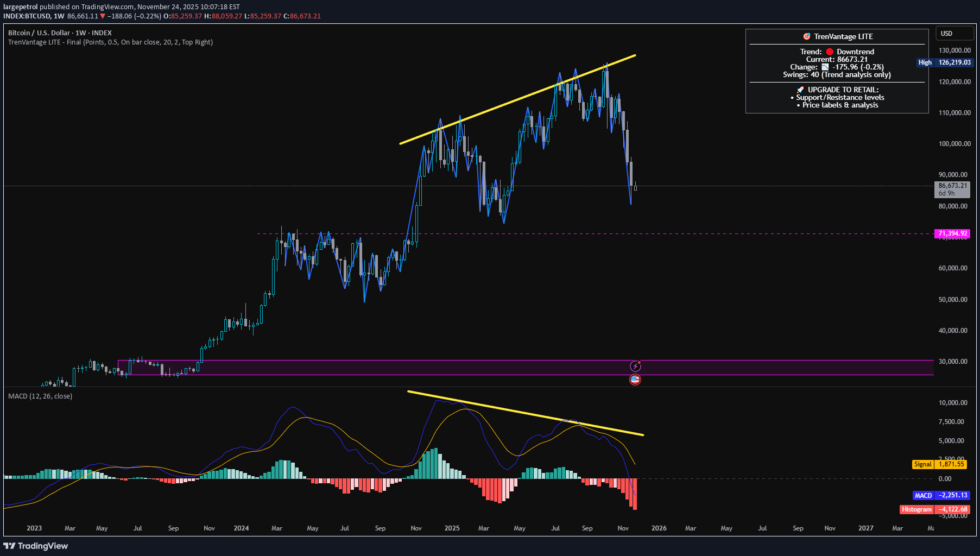Click the UPGRADE TO RETAIL text

click(843, 90)
